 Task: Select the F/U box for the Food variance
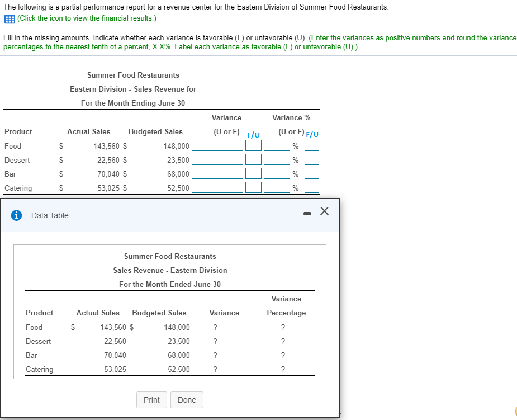(x=253, y=145)
